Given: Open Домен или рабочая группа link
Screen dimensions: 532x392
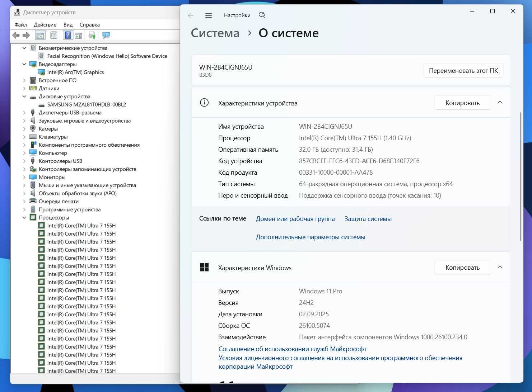Looking at the screenshot, I should [295, 219].
